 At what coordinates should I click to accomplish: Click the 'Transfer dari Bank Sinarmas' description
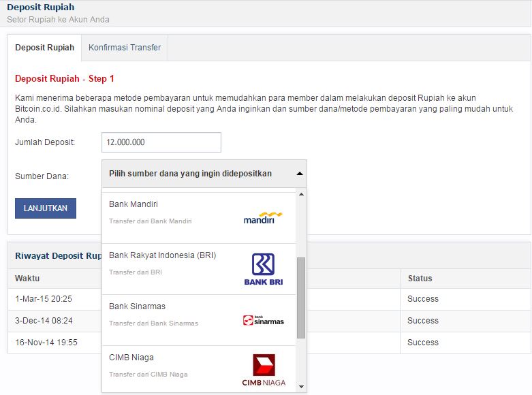(153, 323)
